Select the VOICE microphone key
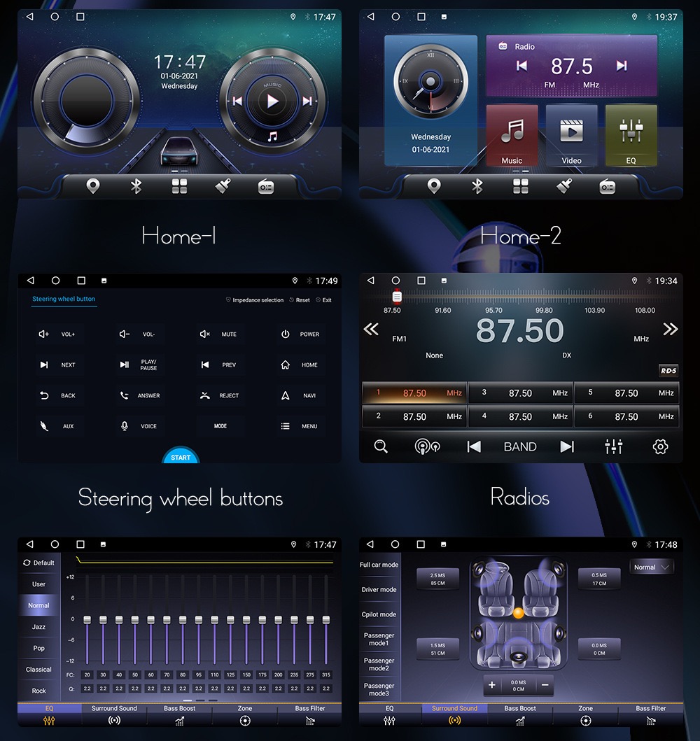 click(125, 426)
